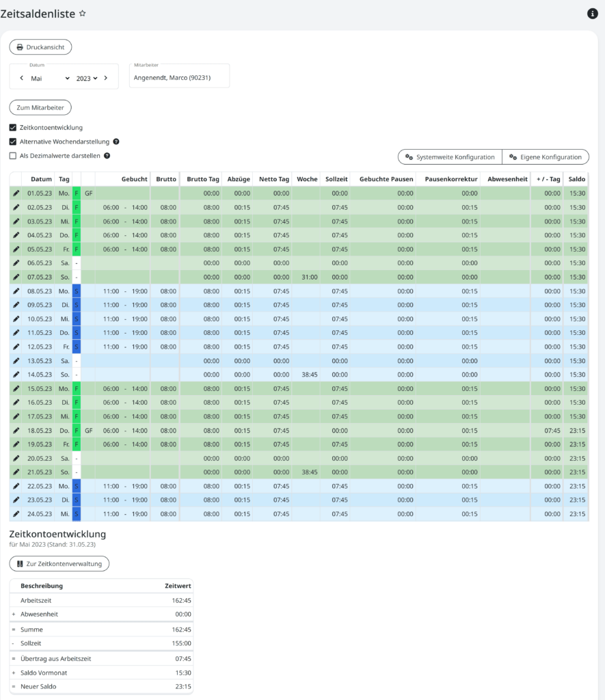Viewport: 605px width, 700px height.
Task: Click the Datum column header
Action: tap(40, 179)
